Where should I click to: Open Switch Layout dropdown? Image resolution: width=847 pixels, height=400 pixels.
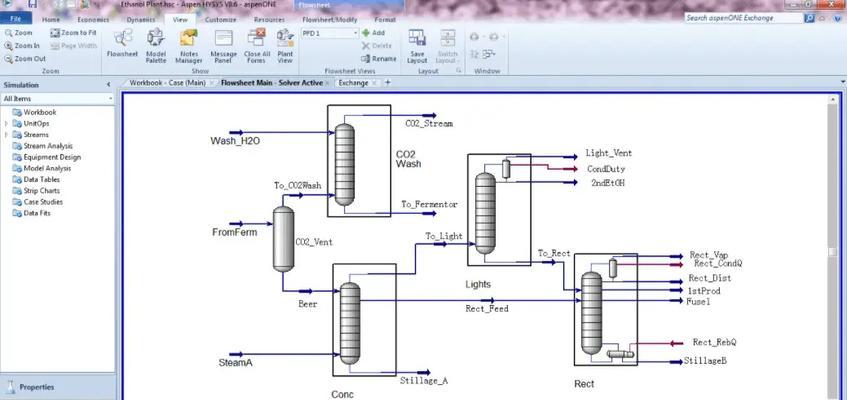click(x=448, y=46)
